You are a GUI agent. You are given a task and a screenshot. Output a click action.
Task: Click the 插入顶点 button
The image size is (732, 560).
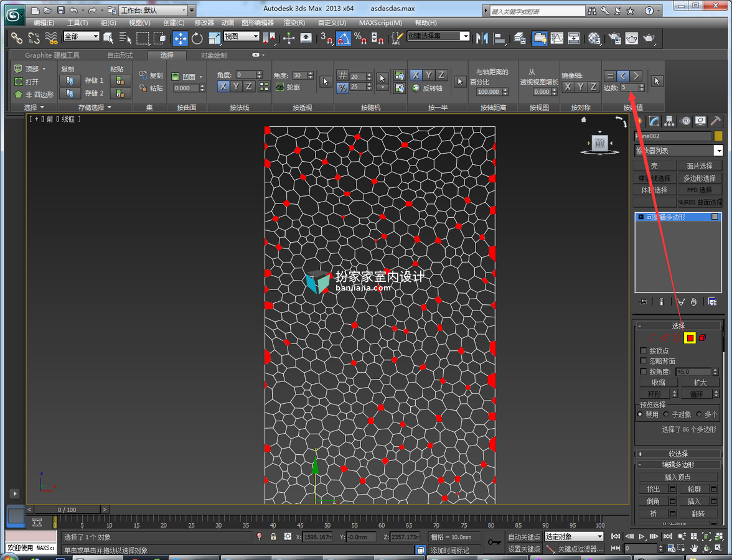coord(678,477)
